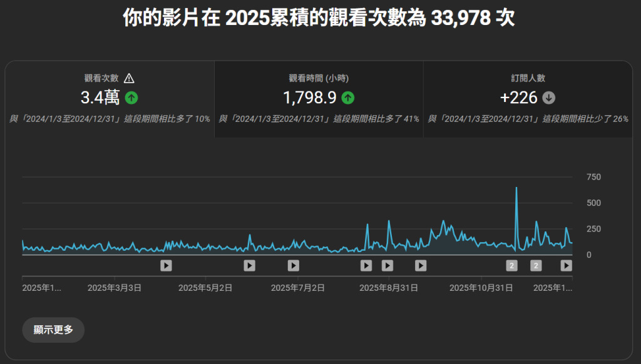Image resolution: width=641 pixels, height=364 pixels.
Task: Click the second "2" multi-video marker
Action: [536, 266]
